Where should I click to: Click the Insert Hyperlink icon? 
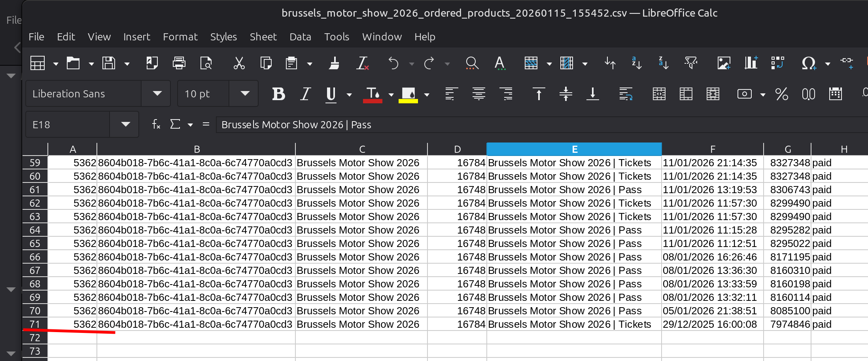tap(847, 63)
